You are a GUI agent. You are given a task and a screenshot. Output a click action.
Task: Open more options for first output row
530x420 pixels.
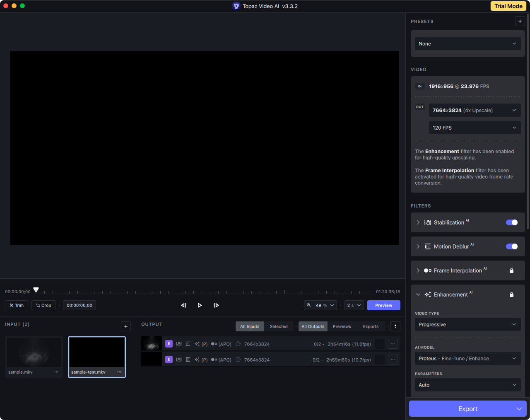click(x=393, y=344)
